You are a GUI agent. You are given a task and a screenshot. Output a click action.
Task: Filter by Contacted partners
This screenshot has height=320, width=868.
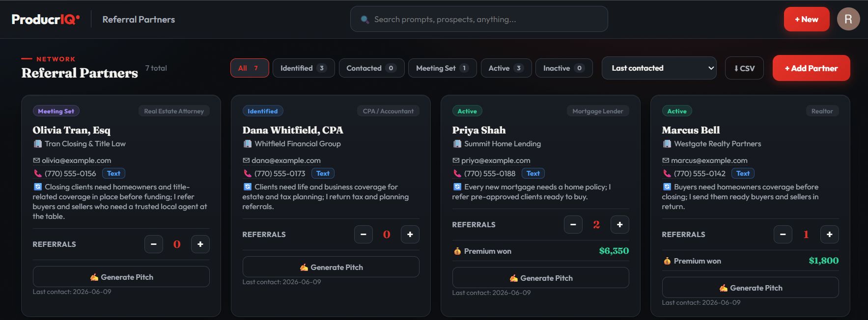[371, 68]
